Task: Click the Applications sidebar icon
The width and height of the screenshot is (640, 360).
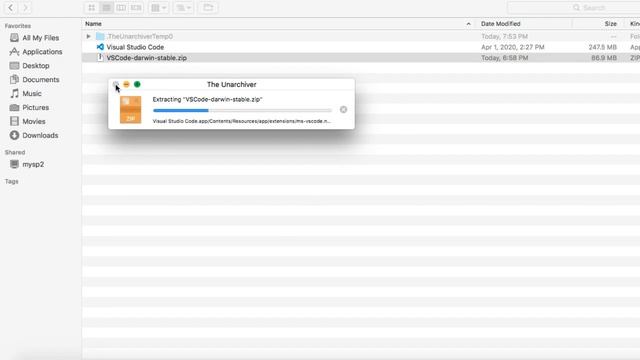Action: [x=14, y=51]
